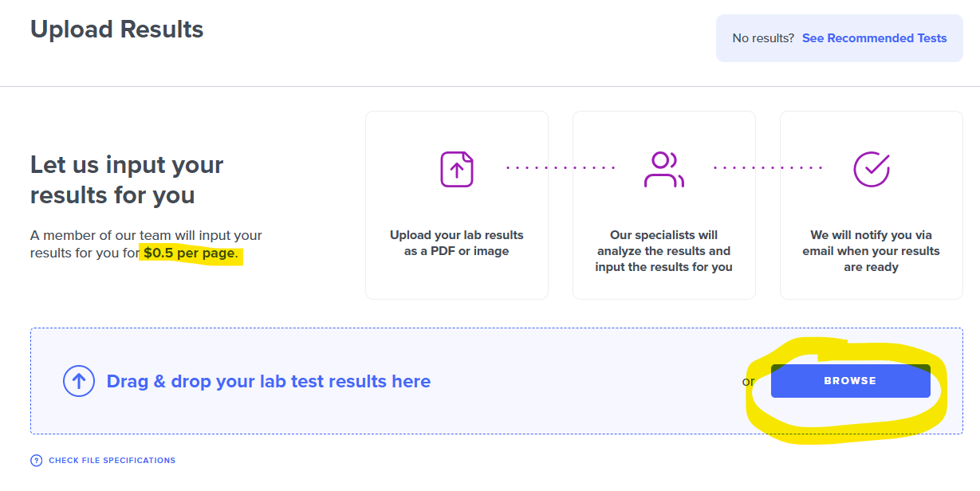The image size is (980, 491).
Task: Click the 'Upload your lab results' step card
Action: [x=456, y=205]
